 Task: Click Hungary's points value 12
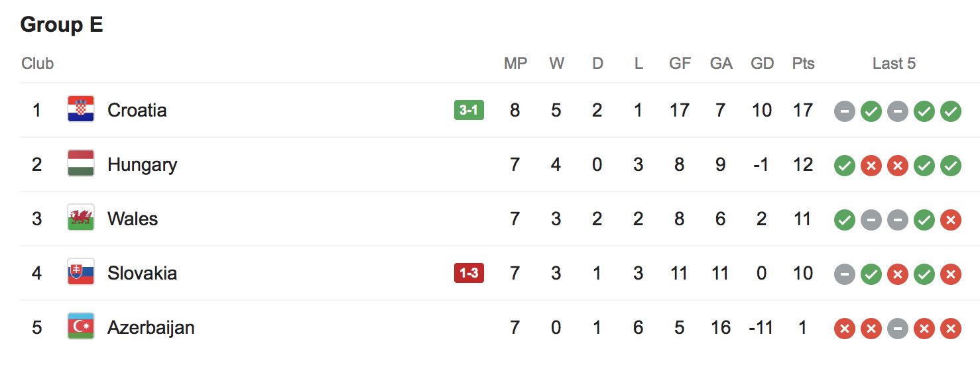click(803, 164)
